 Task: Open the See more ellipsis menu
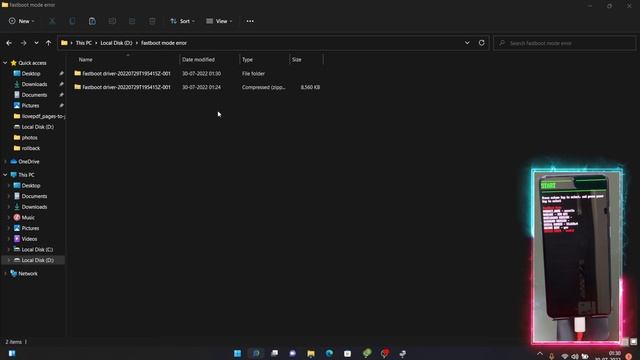[250, 21]
